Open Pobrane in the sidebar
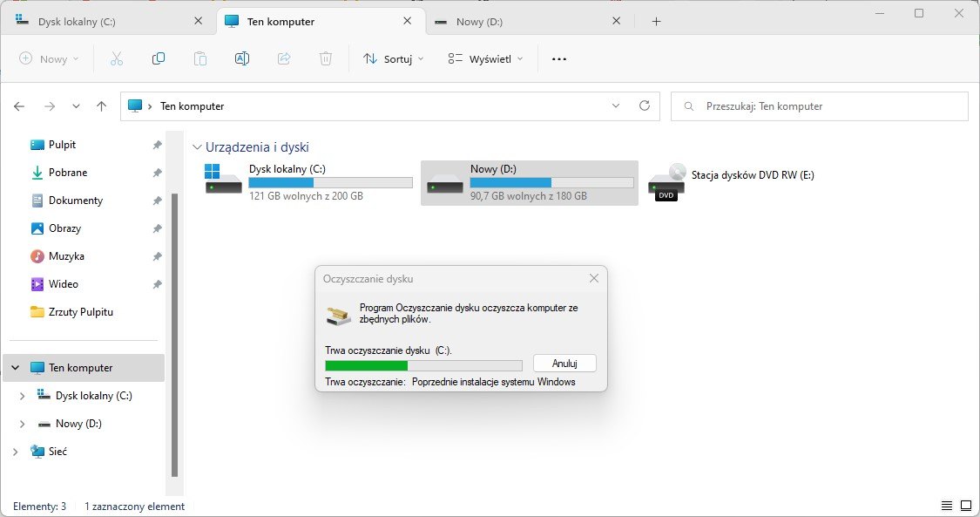The image size is (980, 517). (x=67, y=173)
